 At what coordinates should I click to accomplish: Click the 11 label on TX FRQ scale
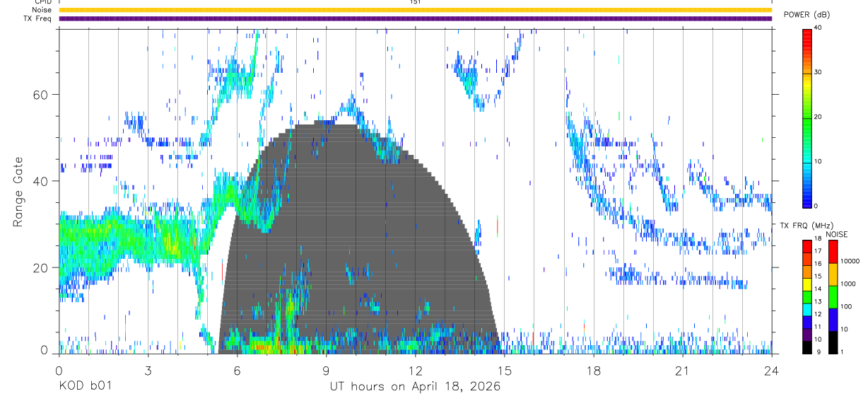(817, 327)
